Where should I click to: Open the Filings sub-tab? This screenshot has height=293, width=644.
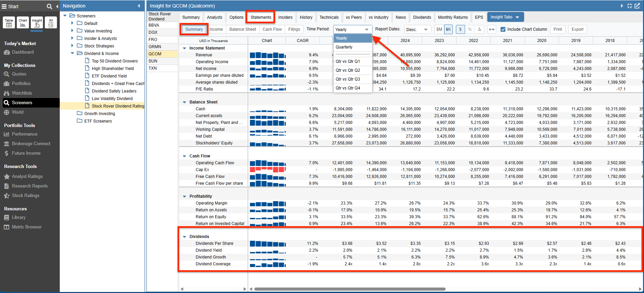click(294, 29)
